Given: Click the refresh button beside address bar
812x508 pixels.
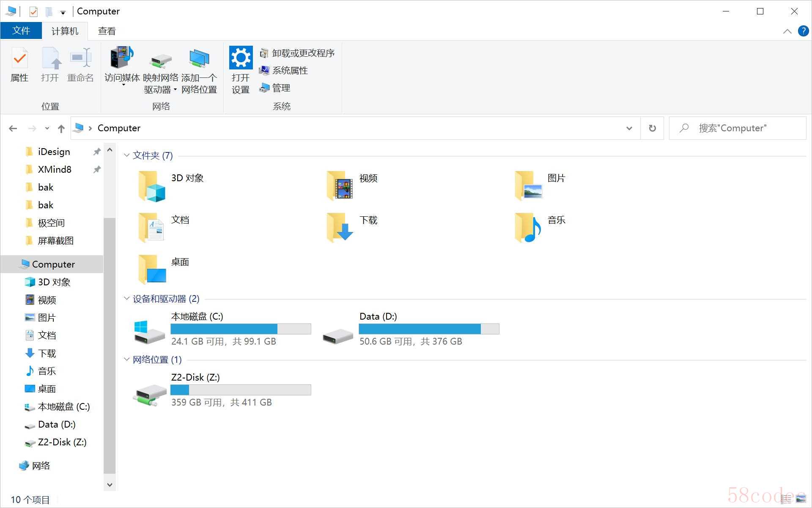Looking at the screenshot, I should click(652, 128).
